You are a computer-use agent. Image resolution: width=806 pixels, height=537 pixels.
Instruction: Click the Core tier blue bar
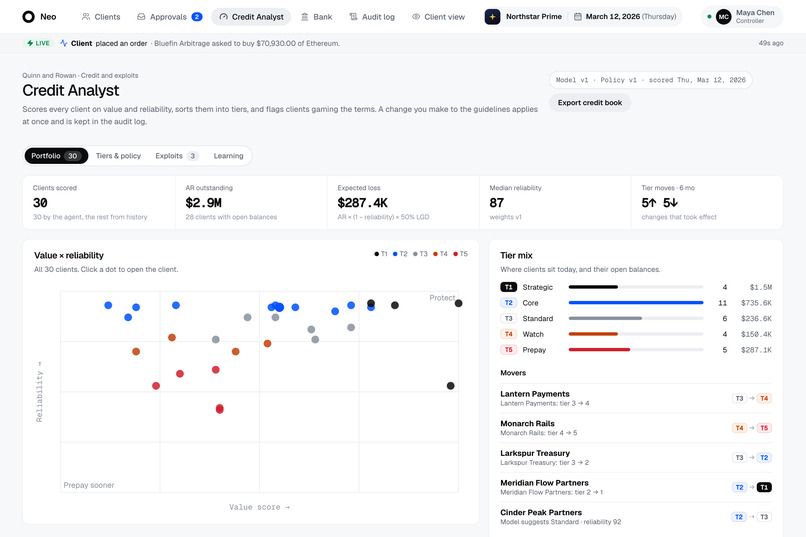[x=636, y=303]
